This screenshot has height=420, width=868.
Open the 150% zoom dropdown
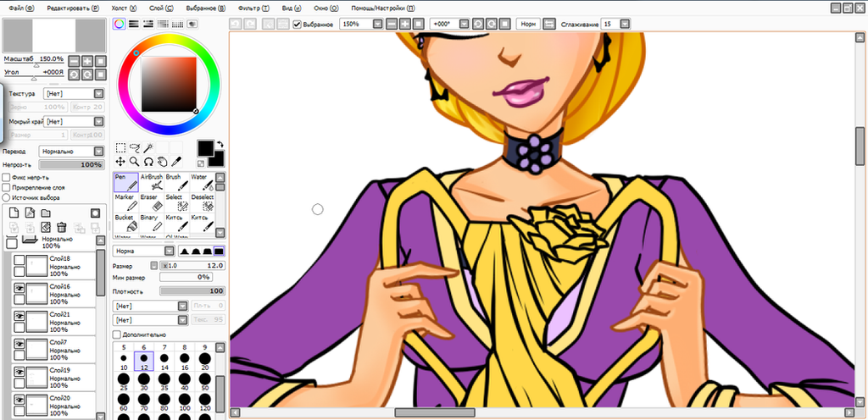[361, 25]
